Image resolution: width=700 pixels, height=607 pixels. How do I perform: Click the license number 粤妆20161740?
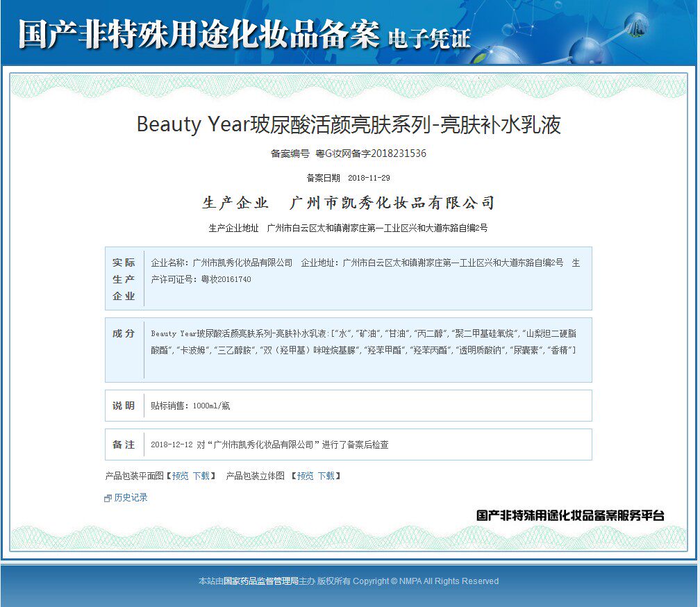click(226, 279)
